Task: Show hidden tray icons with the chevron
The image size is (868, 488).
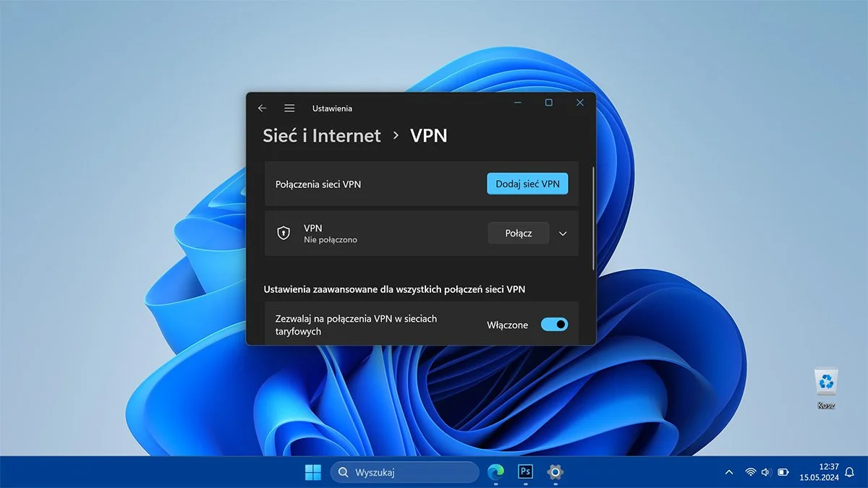Action: coord(728,471)
